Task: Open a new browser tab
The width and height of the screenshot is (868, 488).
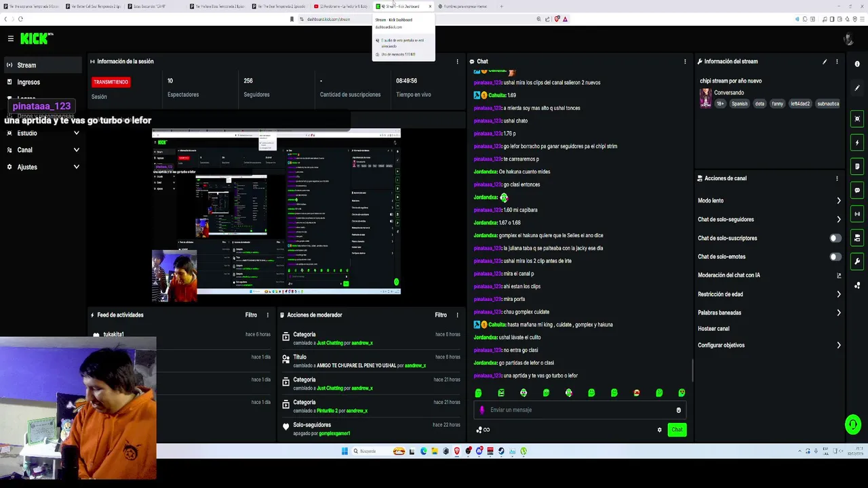Action: pos(501,6)
